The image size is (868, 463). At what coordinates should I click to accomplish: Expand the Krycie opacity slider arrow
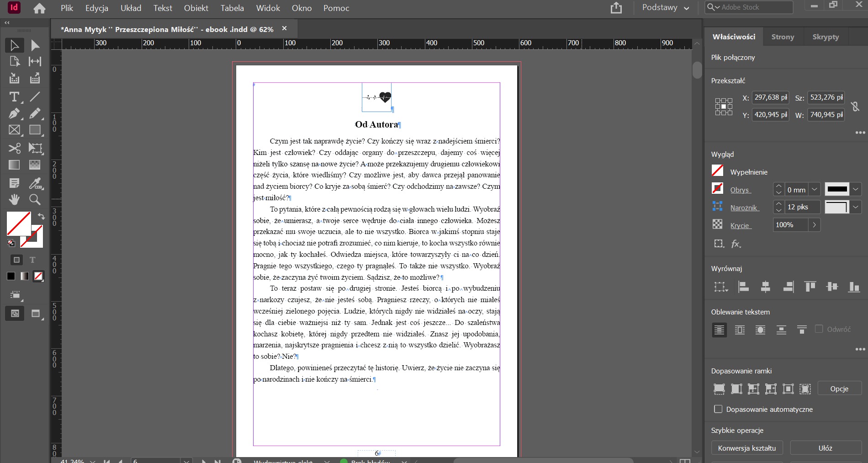(814, 225)
